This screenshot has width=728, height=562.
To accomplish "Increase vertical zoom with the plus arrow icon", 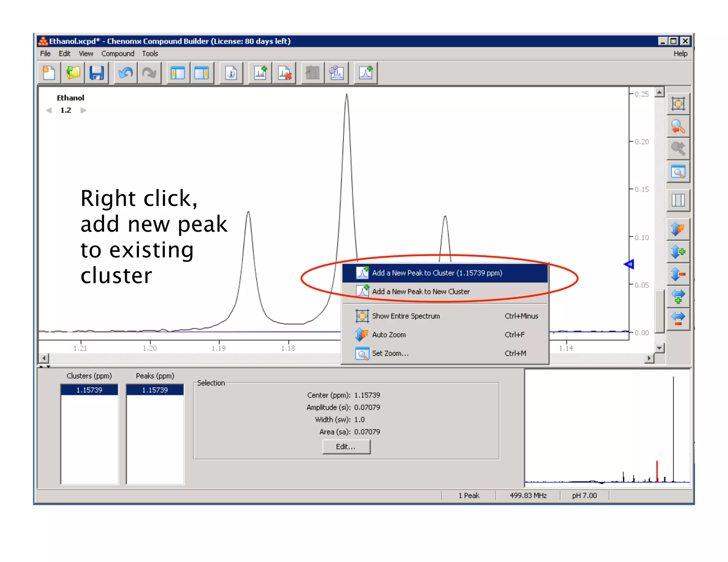I will pos(678,252).
